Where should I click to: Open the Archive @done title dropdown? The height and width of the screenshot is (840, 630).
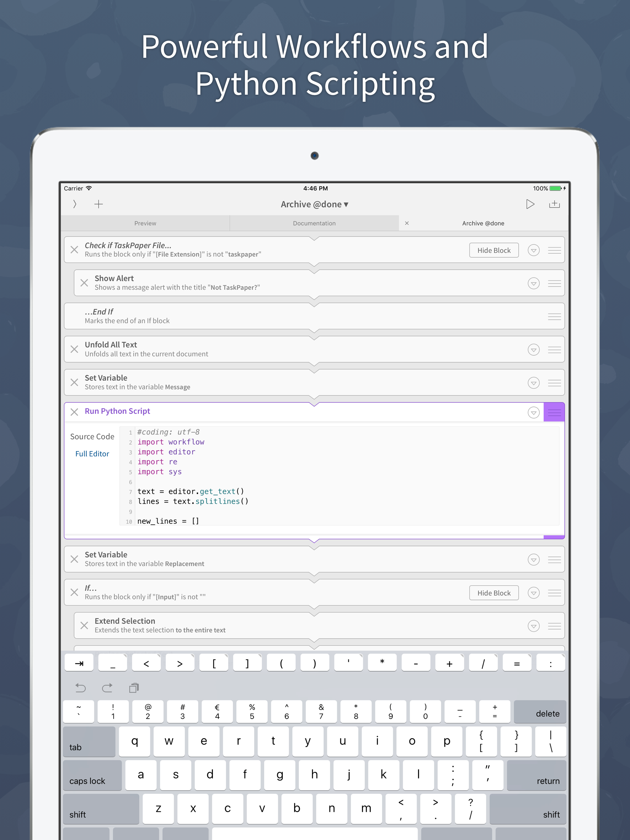(313, 204)
